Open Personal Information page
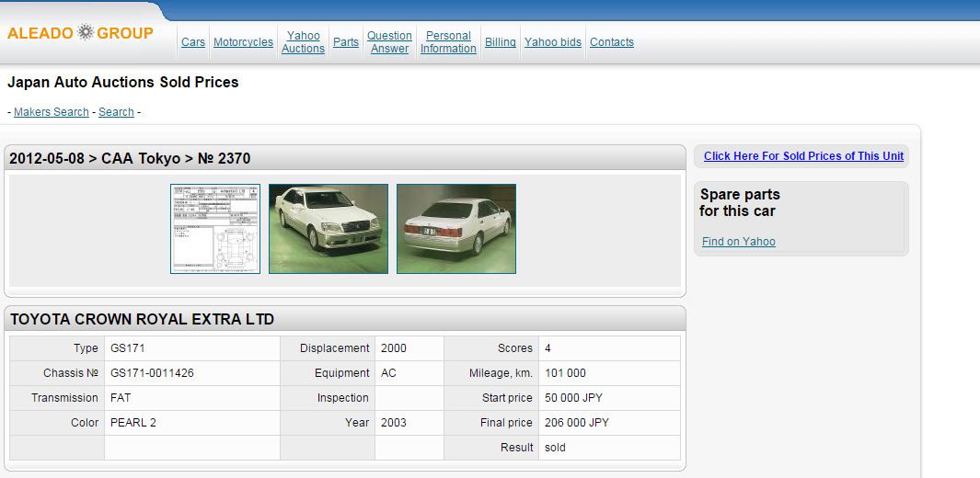This screenshot has width=980, height=478. click(448, 42)
